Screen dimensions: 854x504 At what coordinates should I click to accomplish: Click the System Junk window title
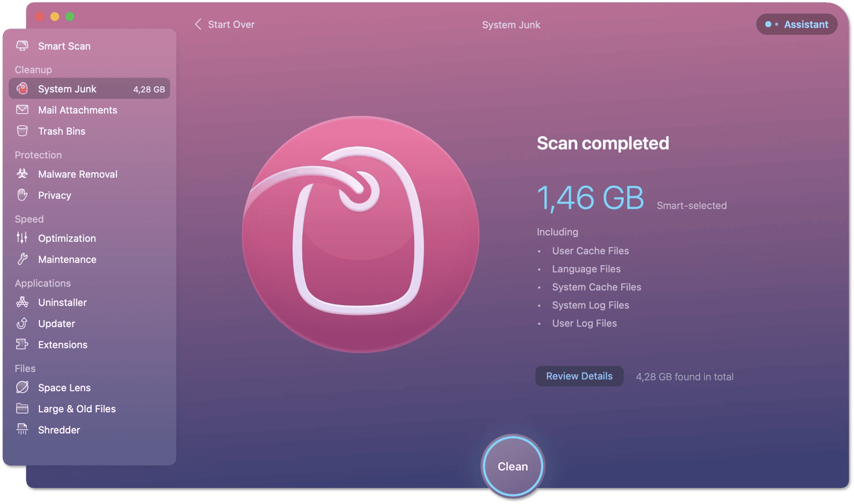(x=511, y=25)
